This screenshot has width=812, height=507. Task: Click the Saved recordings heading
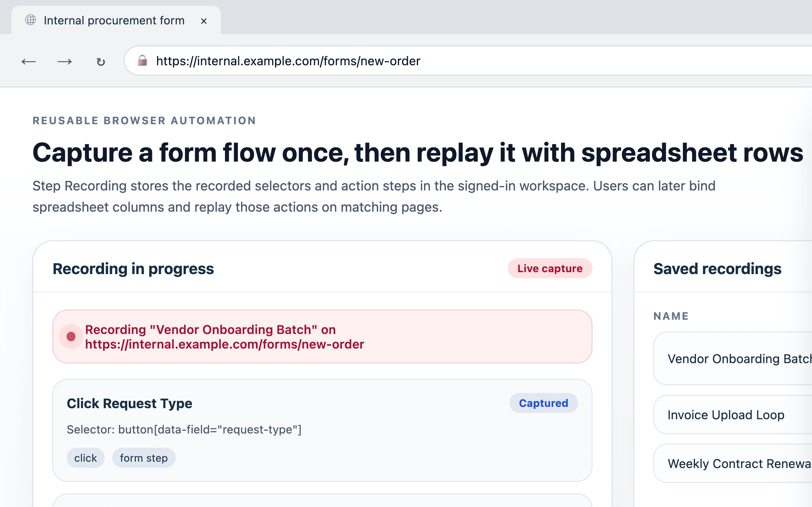coord(717,269)
